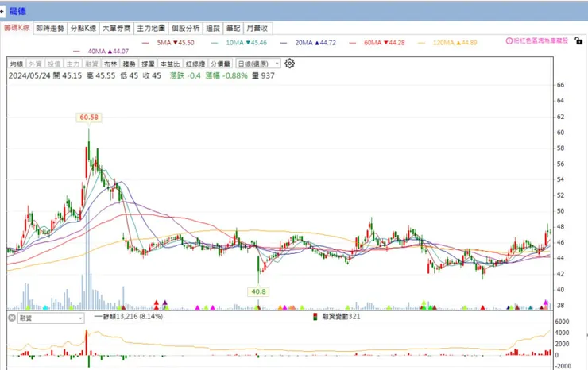Click the cyan triangle marker on the timeline
Viewport: 588px width, 370px height.
(x=45, y=308)
